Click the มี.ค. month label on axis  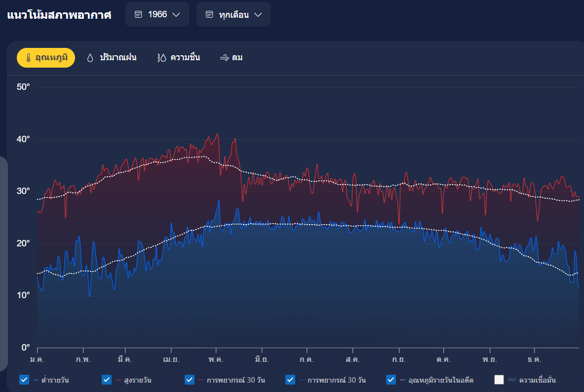pyautogui.click(x=125, y=359)
